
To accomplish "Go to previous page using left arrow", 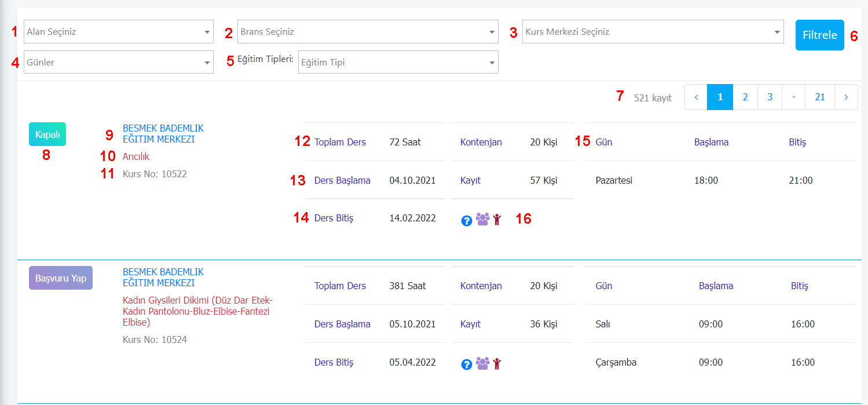I will point(696,97).
